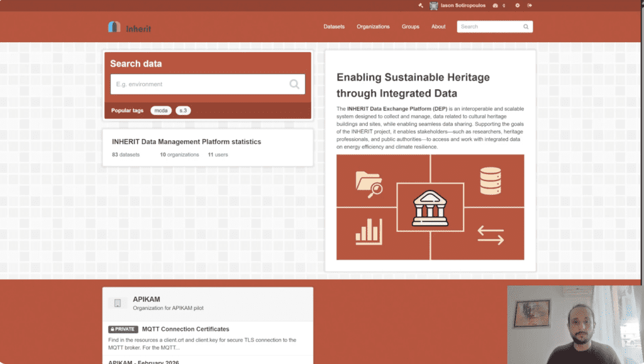Open Iason Sotiropoulos user avatar

pyautogui.click(x=433, y=5)
